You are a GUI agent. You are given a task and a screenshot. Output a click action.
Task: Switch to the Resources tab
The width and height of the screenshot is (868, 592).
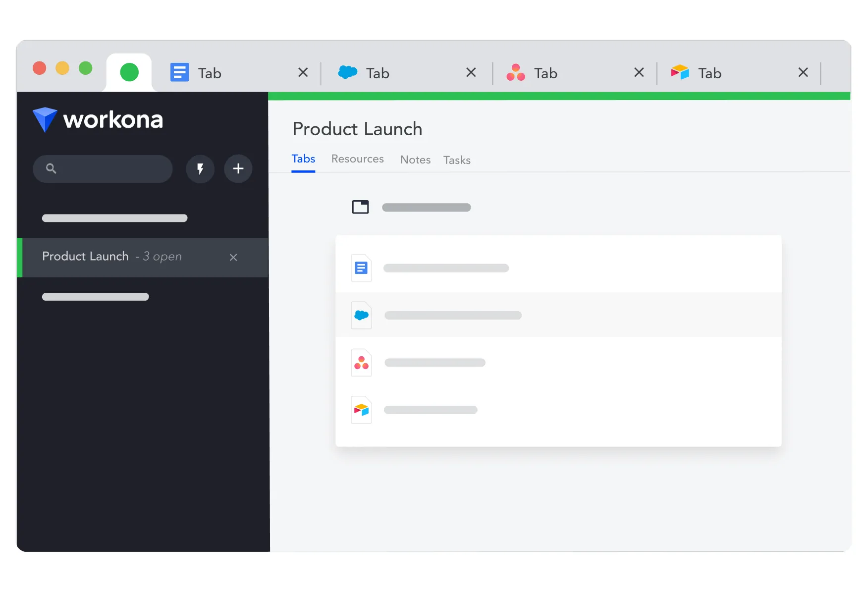point(358,159)
